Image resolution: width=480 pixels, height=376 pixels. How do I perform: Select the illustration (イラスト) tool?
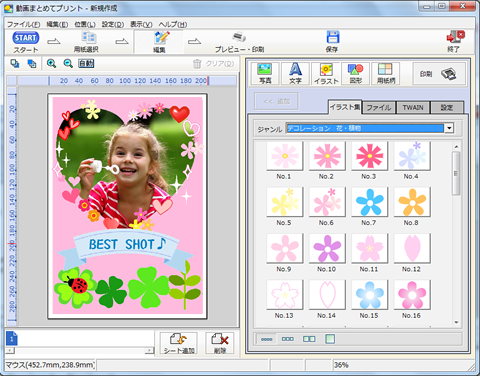(x=326, y=73)
